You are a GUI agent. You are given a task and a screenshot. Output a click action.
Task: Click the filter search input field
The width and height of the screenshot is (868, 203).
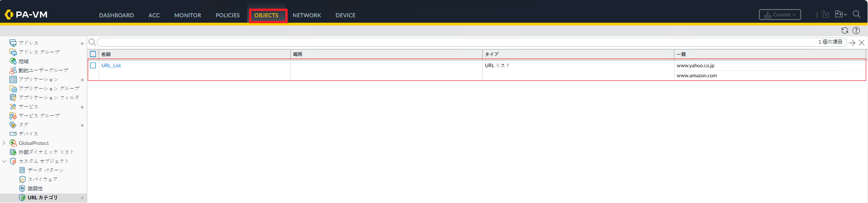click(x=454, y=42)
